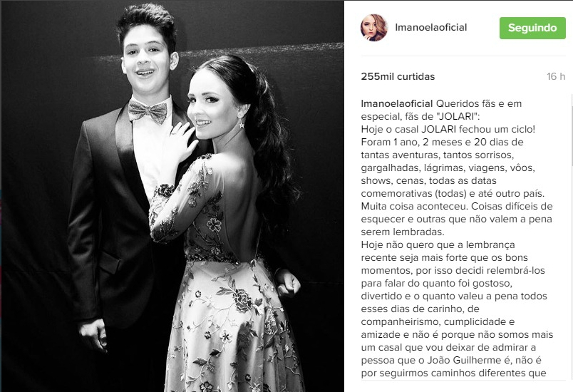This screenshot has height=392, width=573.
Task: Click the caption line starting "Foram 1 ano"
Action: point(442,142)
